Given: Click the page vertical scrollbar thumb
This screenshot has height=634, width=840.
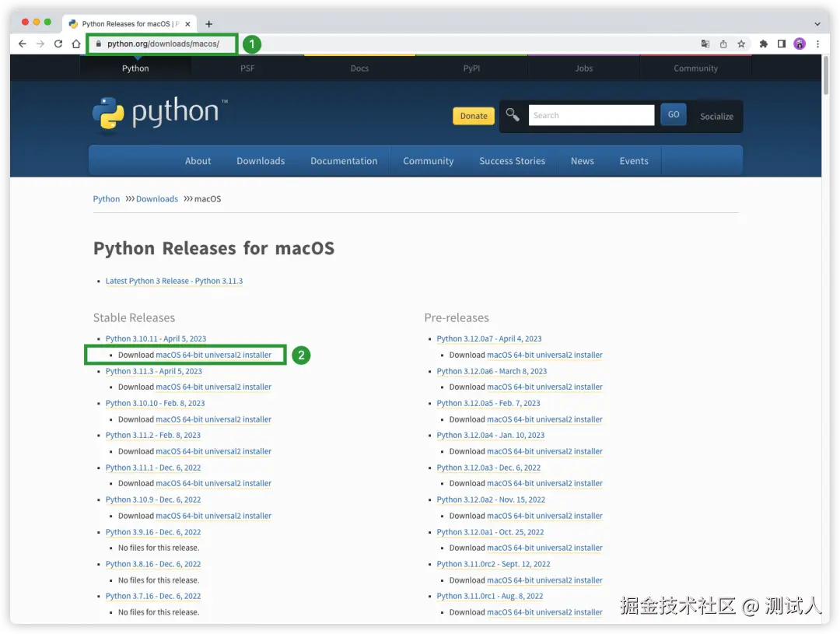Looking at the screenshot, I should [x=825, y=75].
